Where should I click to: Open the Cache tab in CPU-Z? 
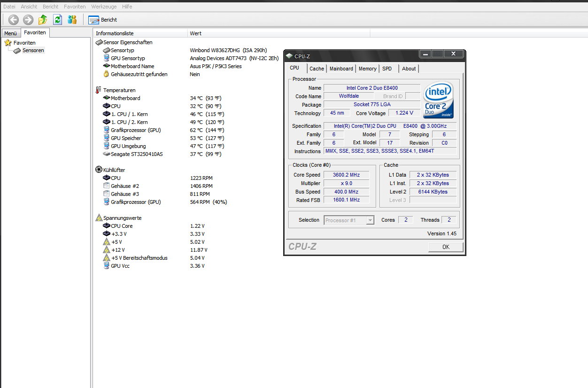coord(317,69)
